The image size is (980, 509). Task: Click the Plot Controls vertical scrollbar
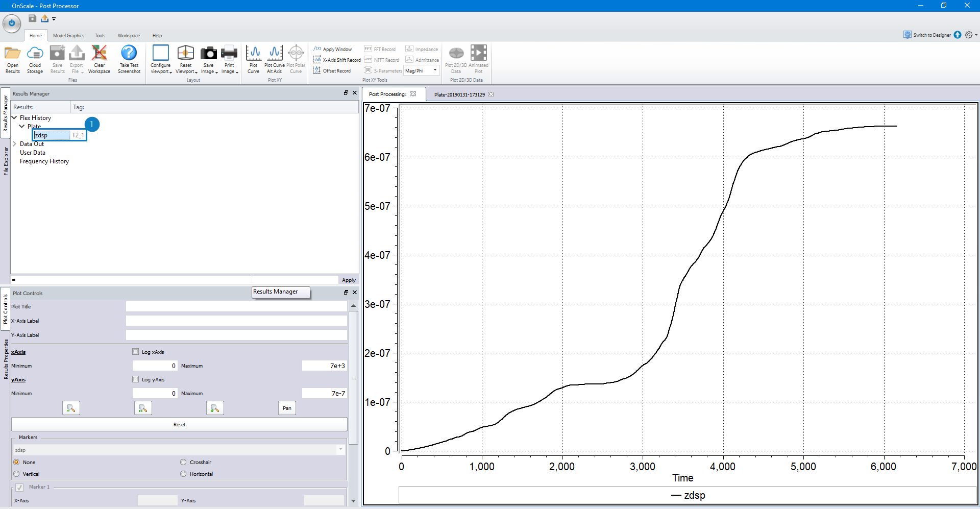[x=353, y=378]
